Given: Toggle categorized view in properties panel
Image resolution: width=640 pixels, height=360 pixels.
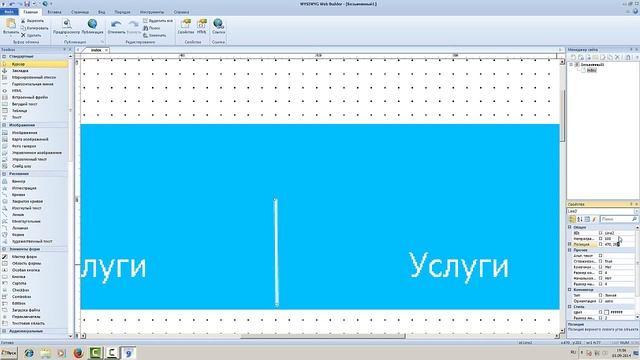Looking at the screenshot, I should [572, 219].
